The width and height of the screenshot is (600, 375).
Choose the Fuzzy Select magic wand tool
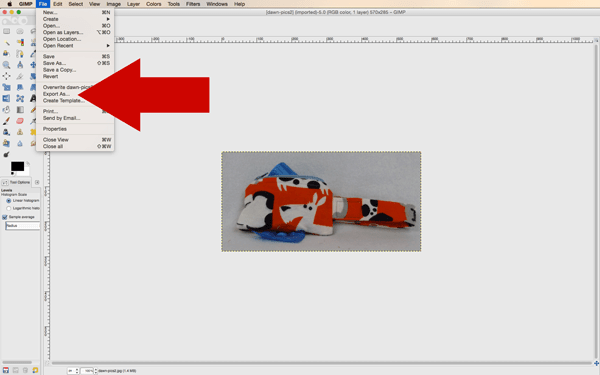7,42
